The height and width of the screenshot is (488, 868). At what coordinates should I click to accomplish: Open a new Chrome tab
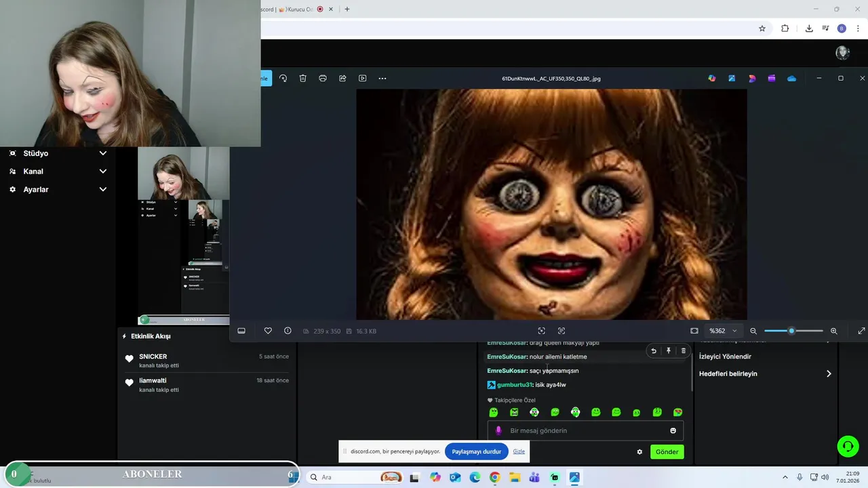[347, 9]
